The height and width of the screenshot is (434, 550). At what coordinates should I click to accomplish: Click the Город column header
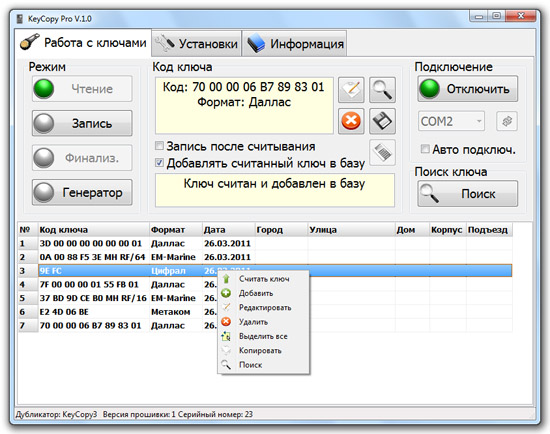[282, 230]
